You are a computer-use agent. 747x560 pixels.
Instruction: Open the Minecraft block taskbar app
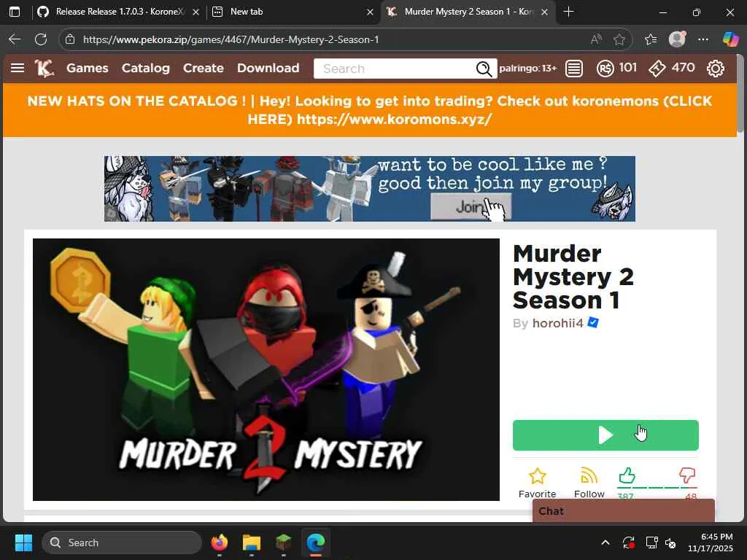coord(284,542)
